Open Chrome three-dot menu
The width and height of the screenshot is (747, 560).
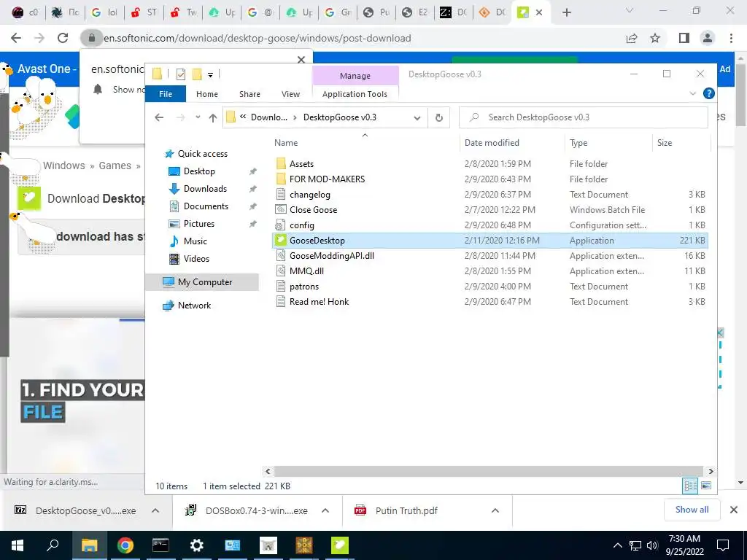731,38
